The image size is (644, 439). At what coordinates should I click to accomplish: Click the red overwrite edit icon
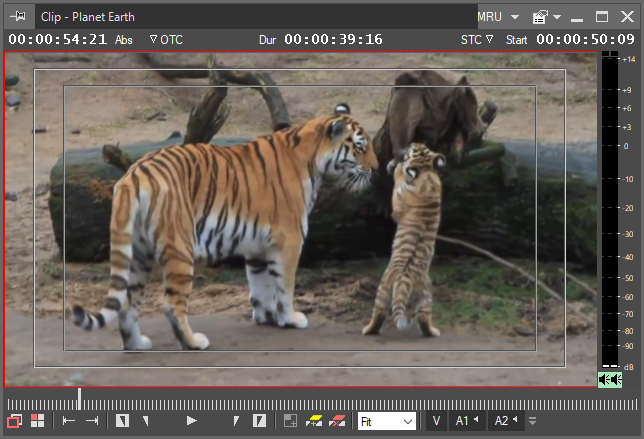337,421
